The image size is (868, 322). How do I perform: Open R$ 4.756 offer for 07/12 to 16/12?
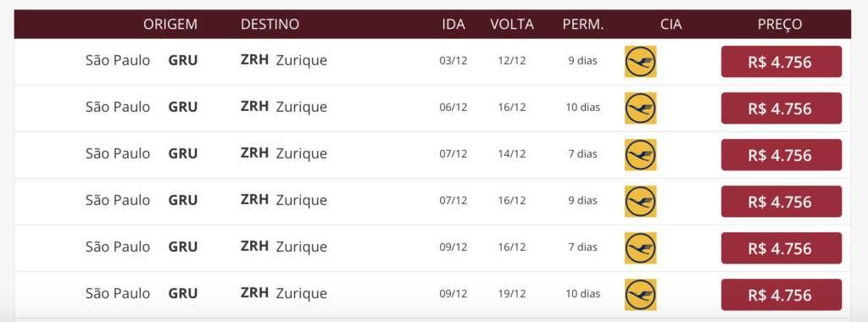pos(781,202)
